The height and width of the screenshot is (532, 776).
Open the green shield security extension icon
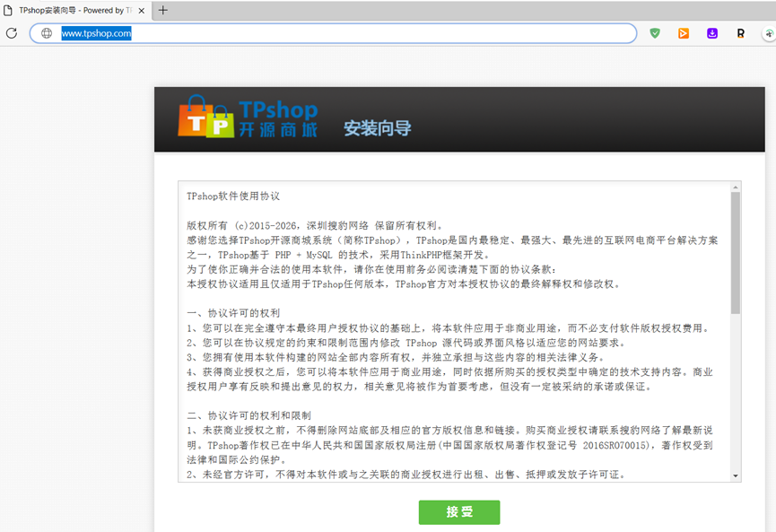pos(655,33)
